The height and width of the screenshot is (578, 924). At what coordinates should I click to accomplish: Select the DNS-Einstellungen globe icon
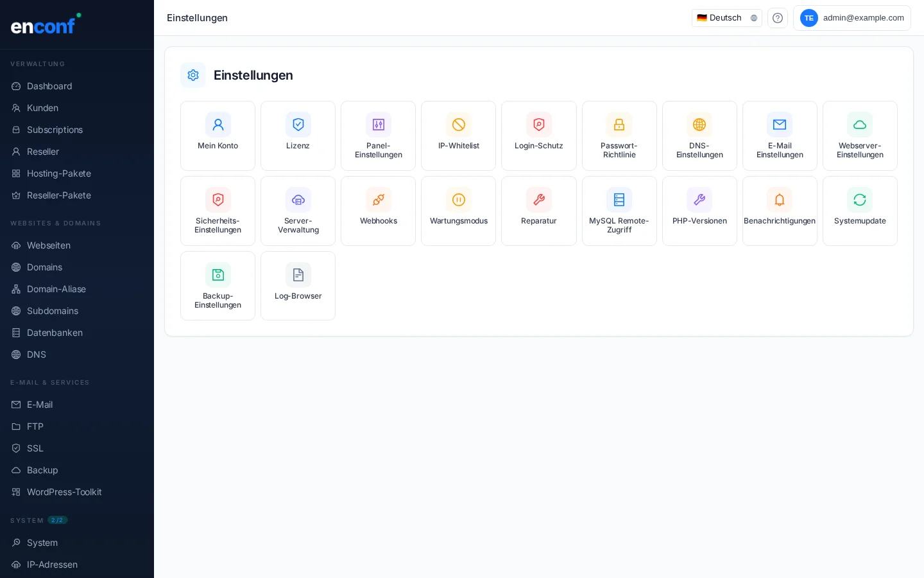click(699, 125)
